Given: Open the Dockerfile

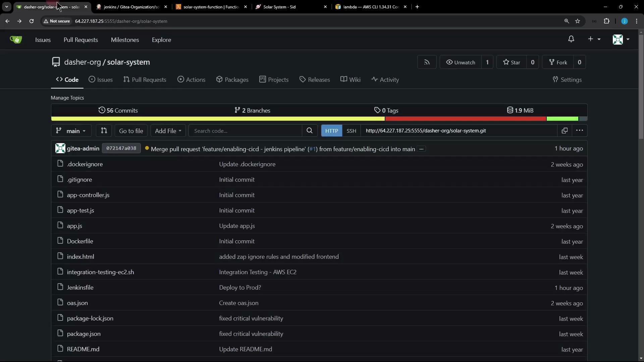Looking at the screenshot, I should (80, 241).
